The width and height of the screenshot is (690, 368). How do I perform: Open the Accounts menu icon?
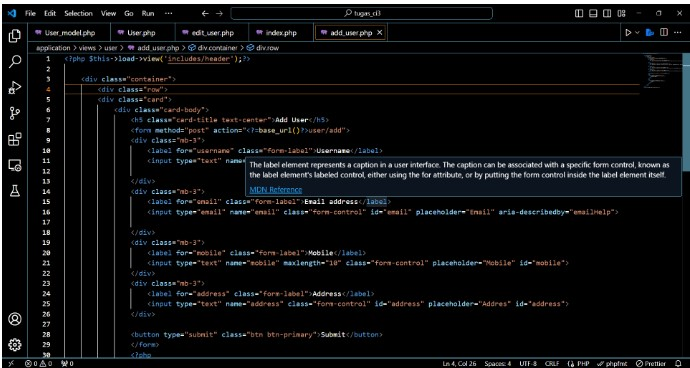tap(15, 319)
